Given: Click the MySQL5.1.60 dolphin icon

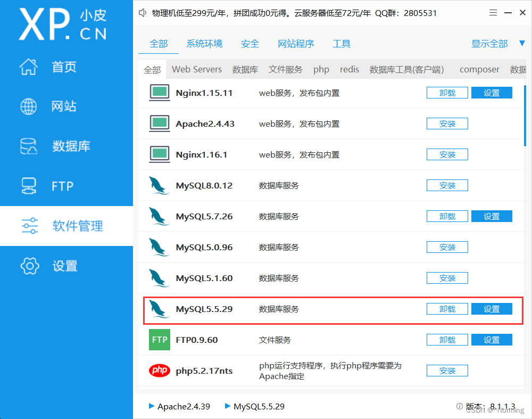Looking at the screenshot, I should pyautogui.click(x=159, y=278).
